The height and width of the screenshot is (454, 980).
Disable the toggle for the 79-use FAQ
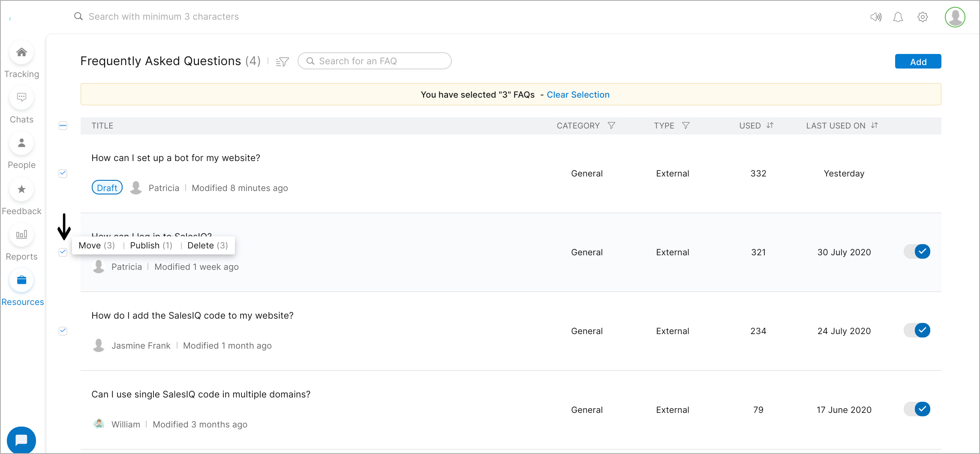pos(917,409)
